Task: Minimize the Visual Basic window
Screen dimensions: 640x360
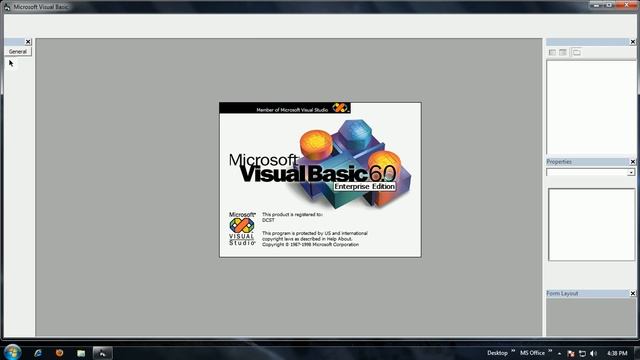Action: (596, 4)
